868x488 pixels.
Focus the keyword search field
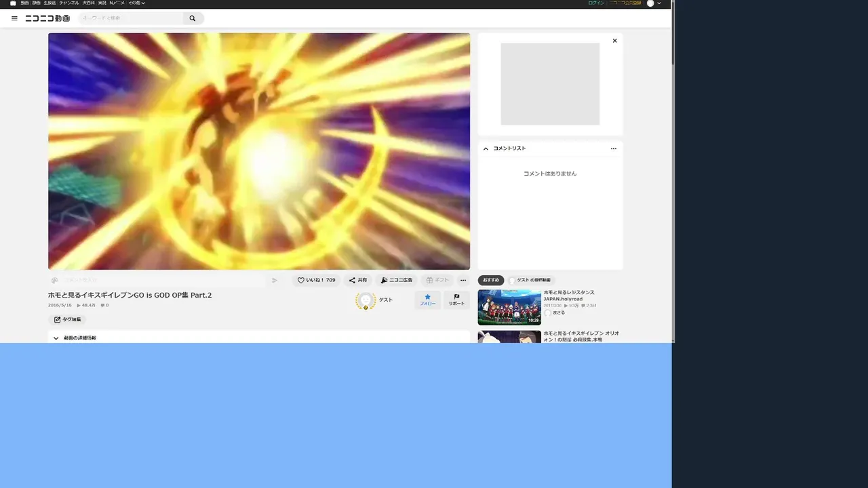click(131, 18)
